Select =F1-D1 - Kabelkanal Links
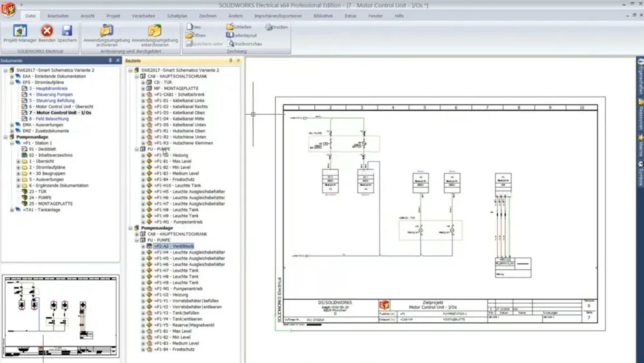This screenshot has height=363, width=644. [179, 101]
